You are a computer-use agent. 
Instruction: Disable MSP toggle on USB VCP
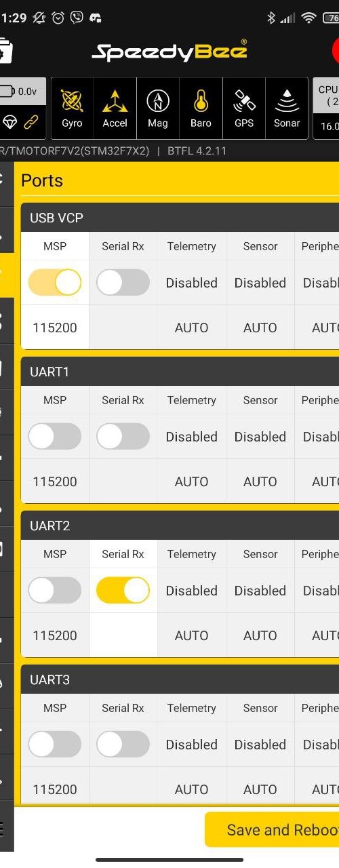(x=54, y=282)
